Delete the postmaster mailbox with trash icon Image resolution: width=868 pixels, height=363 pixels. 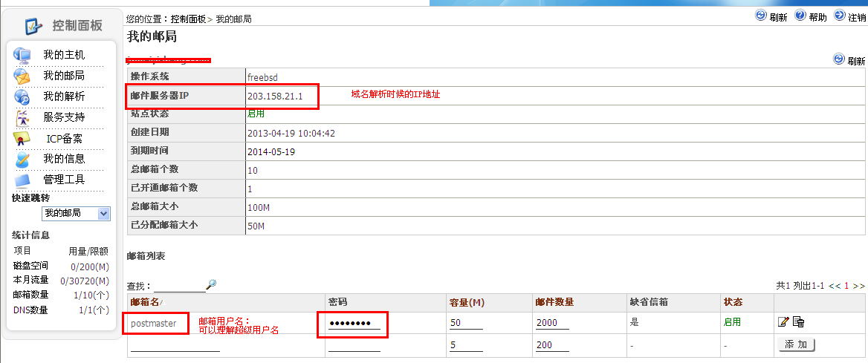coord(799,321)
